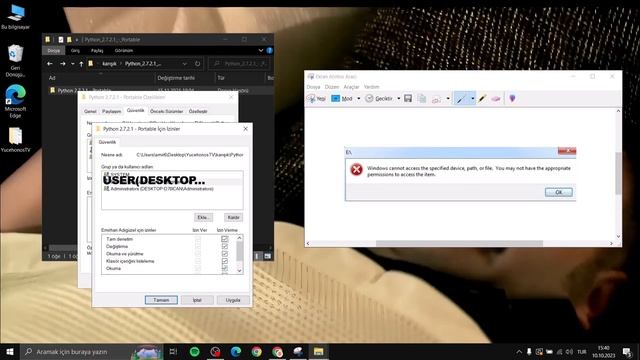Toggle Allow checkbox for Tam denetim
The width and height of the screenshot is (640, 360).
[198, 239]
